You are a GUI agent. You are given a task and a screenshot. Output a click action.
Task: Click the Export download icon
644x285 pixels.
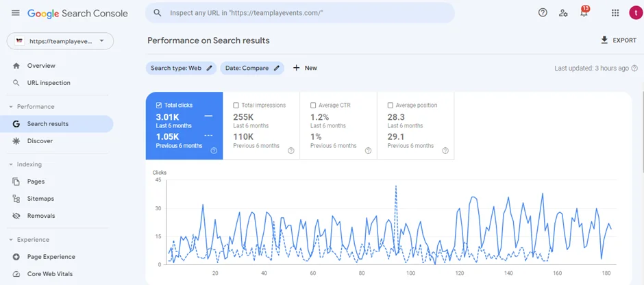point(604,40)
